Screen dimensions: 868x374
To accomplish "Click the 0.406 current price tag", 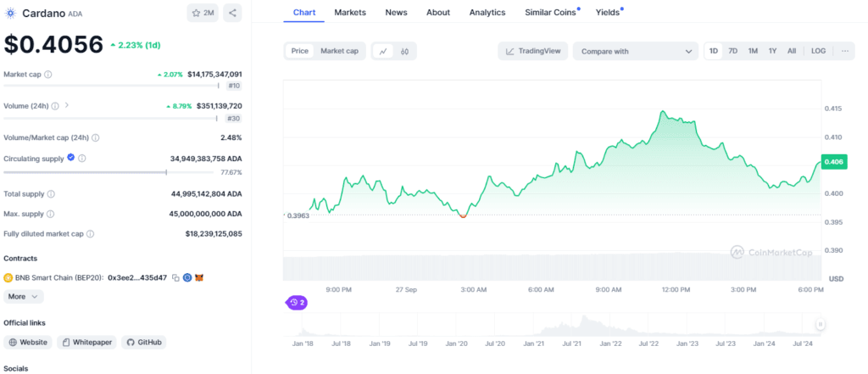I will tap(833, 161).
